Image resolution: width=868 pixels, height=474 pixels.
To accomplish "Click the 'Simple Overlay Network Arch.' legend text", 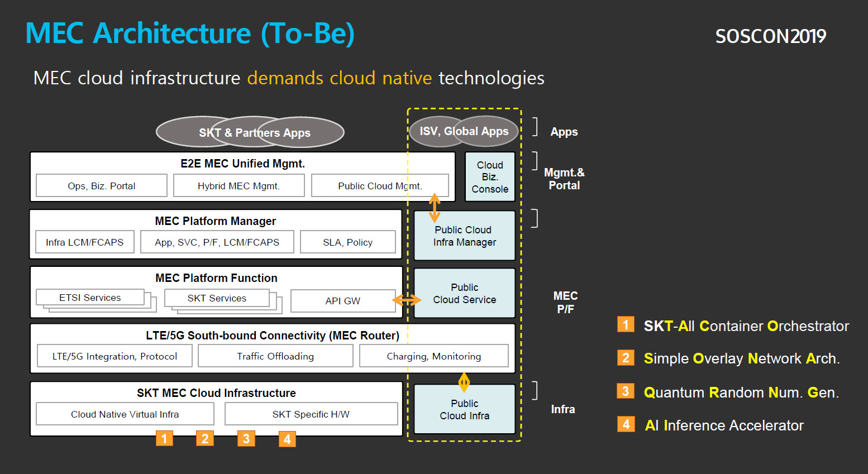I will point(742,358).
